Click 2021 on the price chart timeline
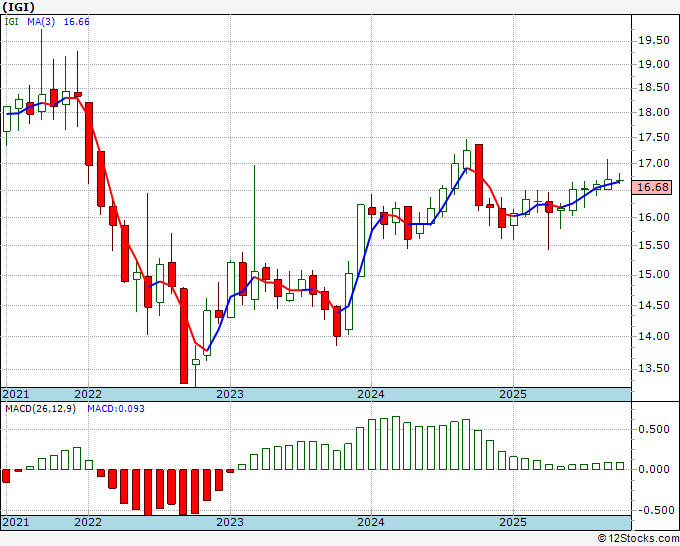 [16, 394]
